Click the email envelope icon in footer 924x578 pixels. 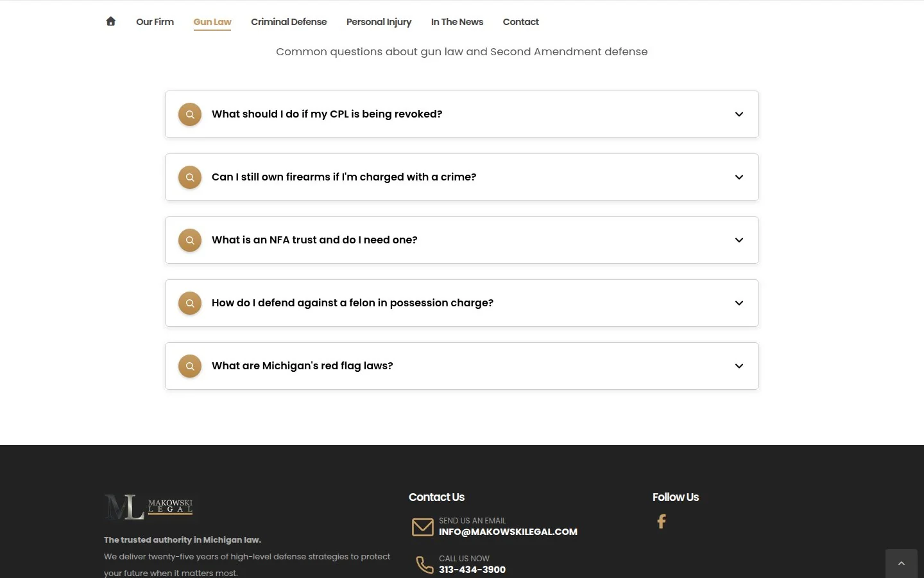coord(422,527)
